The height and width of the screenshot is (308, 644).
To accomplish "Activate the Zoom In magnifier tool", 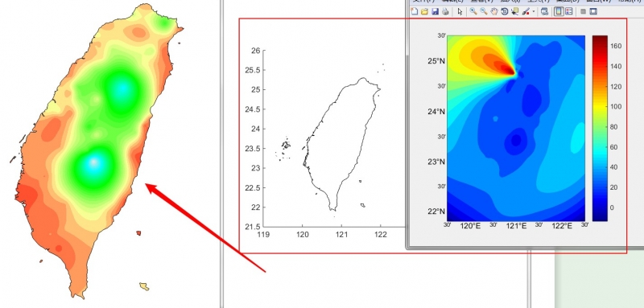I will tap(473, 11).
